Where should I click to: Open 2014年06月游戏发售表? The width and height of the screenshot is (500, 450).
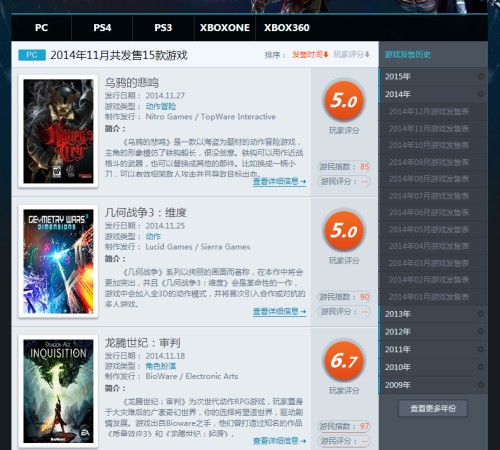pyautogui.click(x=429, y=212)
